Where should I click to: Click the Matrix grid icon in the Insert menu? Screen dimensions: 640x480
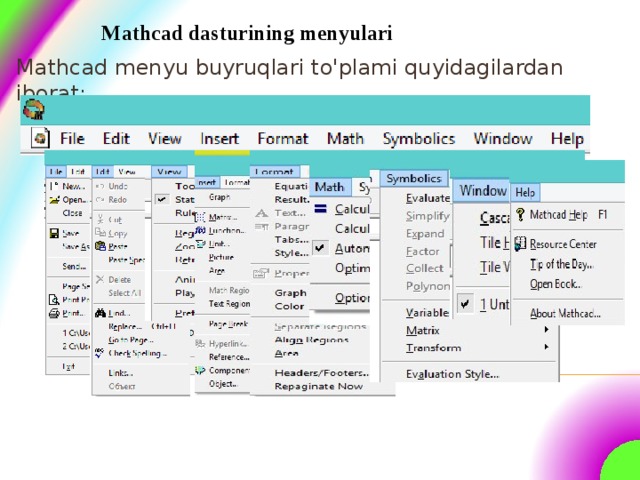pyautogui.click(x=200, y=217)
